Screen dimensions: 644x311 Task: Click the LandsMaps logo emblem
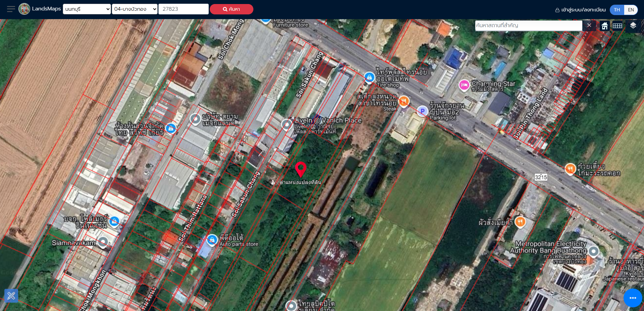point(24,9)
